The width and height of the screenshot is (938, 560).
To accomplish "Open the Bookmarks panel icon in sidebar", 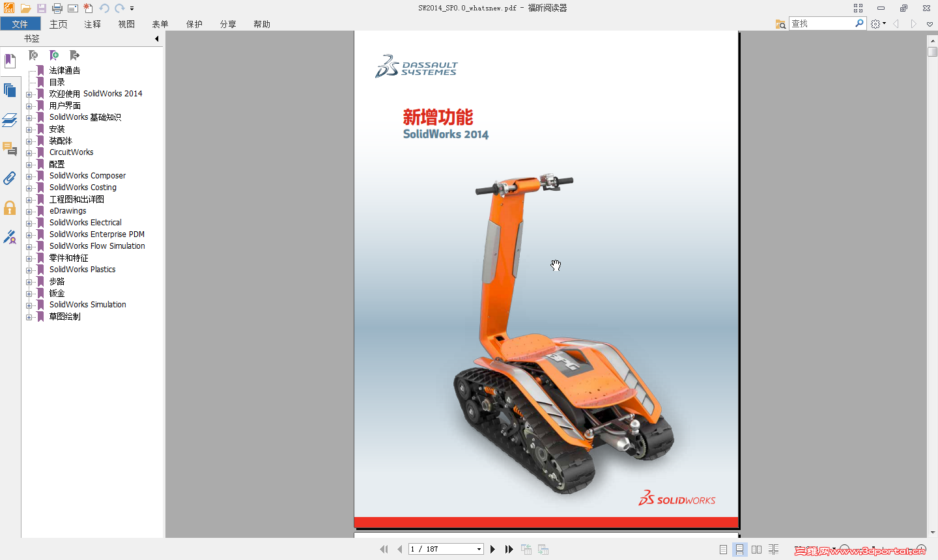I will [10, 61].
